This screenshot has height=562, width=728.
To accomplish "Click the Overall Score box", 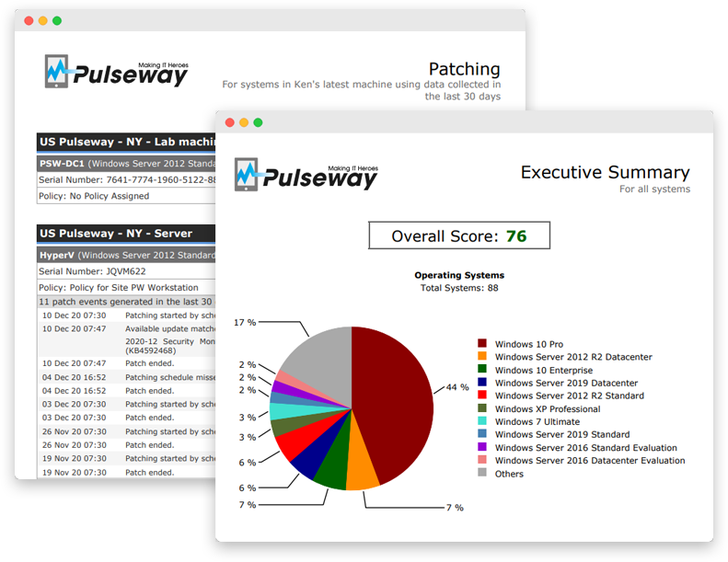I will coord(458,236).
